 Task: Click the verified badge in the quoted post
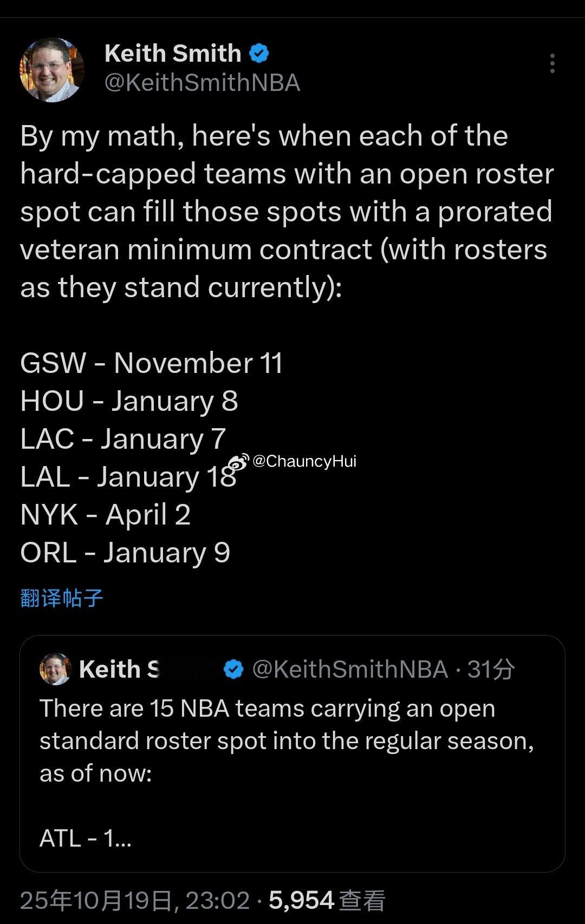pos(233,669)
